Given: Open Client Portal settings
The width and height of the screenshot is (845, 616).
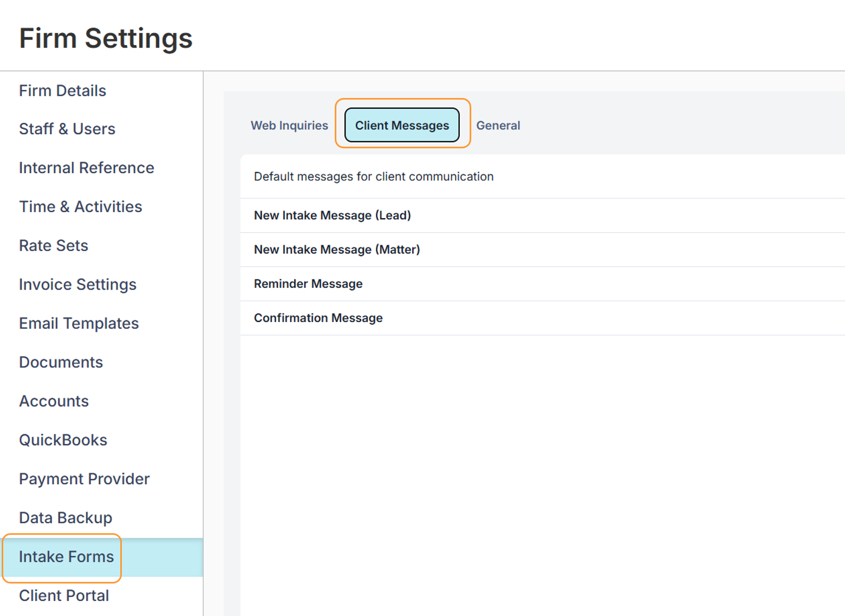Looking at the screenshot, I should (64, 595).
